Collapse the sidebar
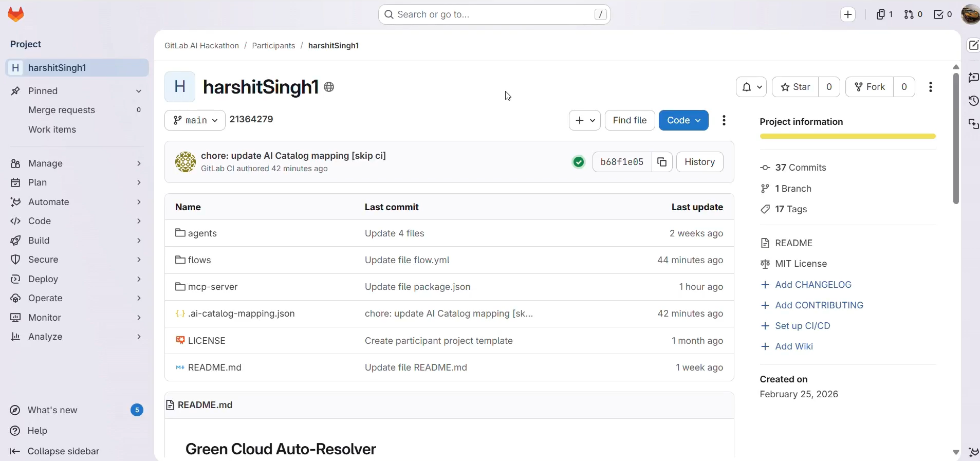 [x=54, y=451]
